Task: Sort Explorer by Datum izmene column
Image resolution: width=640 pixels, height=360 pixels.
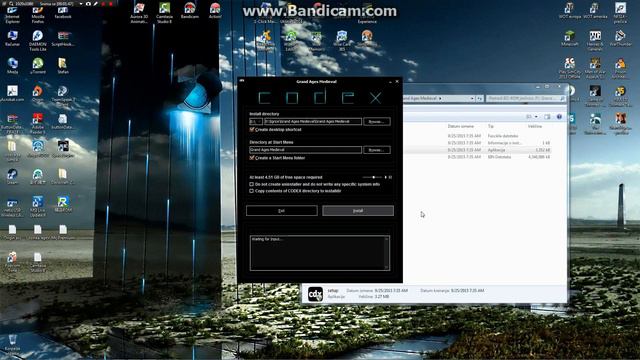Action: 460,127
